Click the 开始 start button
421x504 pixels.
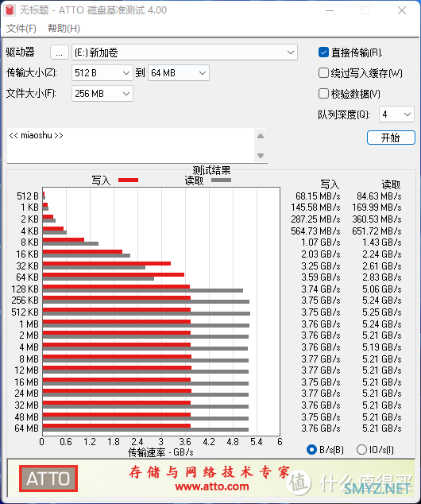[x=391, y=138]
